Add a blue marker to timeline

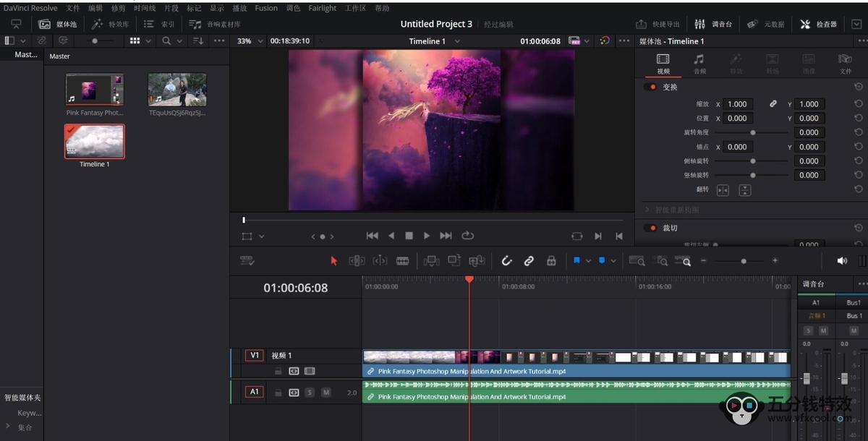[x=602, y=260]
